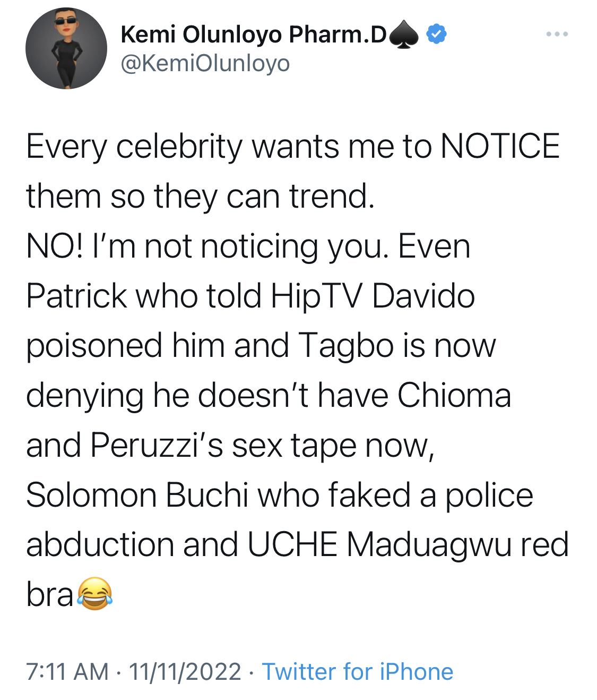
Task: Click the 7:11 AM timestamp
Action: click(67, 672)
